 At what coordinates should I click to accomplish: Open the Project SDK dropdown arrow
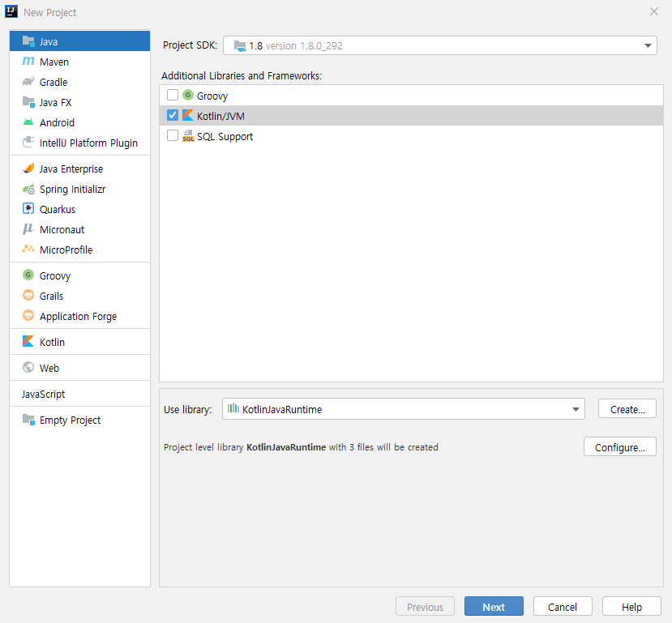(x=648, y=46)
